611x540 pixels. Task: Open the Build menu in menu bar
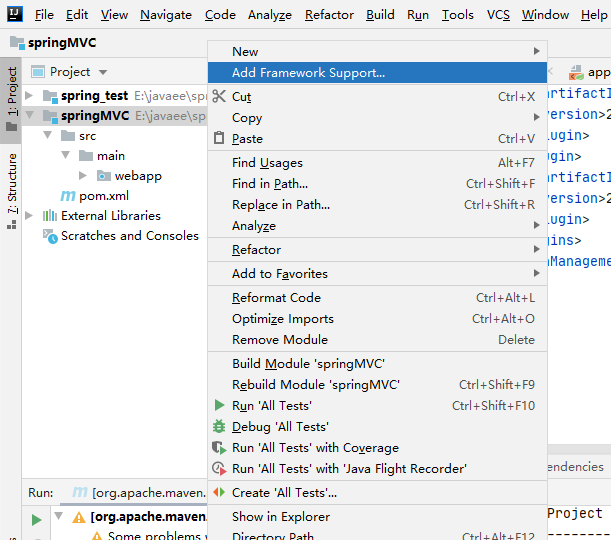click(380, 15)
